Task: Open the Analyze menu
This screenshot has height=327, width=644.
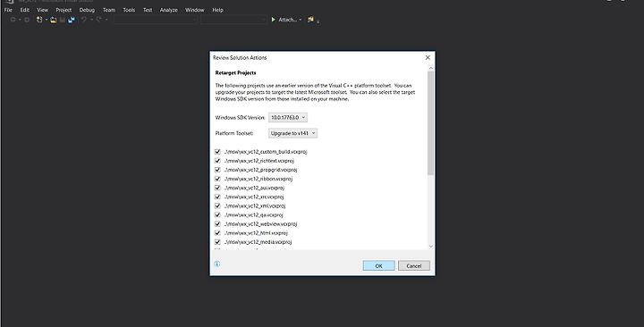Action: click(168, 10)
